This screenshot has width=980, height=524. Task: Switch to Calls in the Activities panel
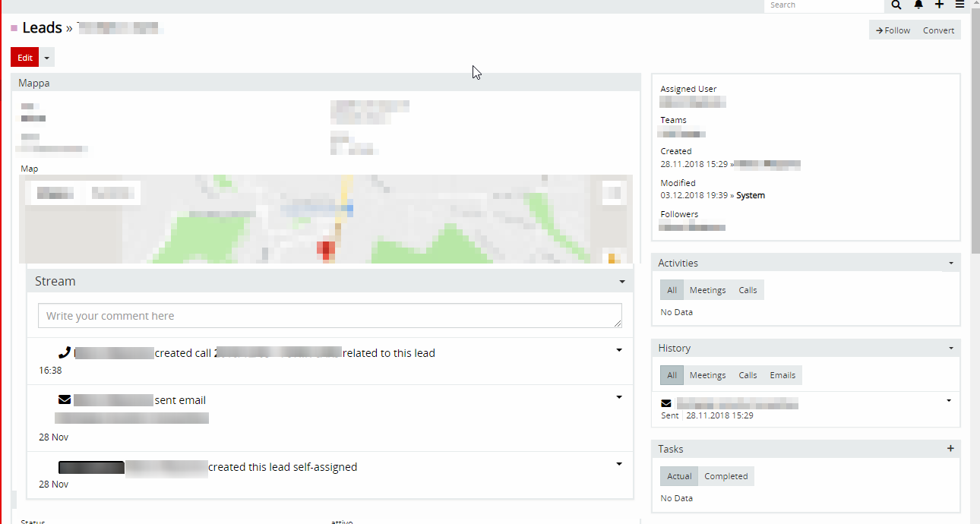pyautogui.click(x=748, y=290)
